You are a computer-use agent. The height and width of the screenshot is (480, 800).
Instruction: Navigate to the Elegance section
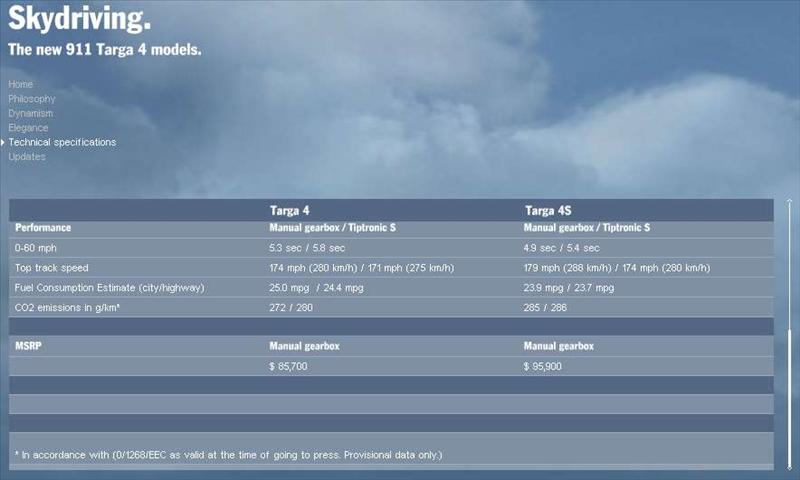(x=28, y=128)
